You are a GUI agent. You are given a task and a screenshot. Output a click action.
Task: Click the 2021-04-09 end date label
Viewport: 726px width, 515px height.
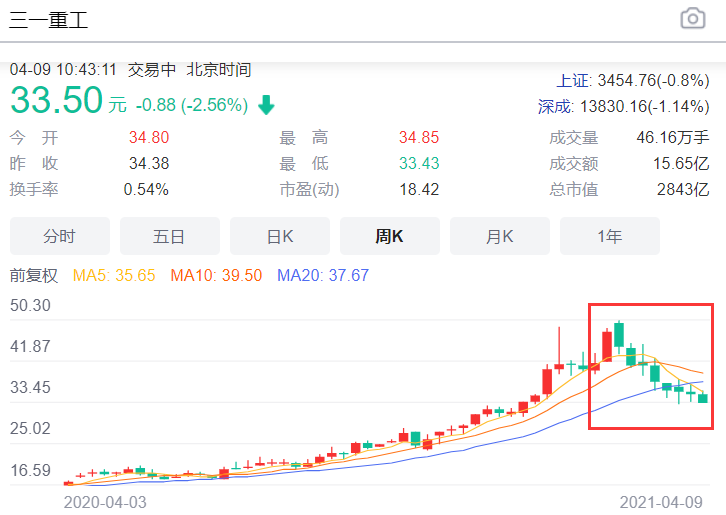pos(661,502)
